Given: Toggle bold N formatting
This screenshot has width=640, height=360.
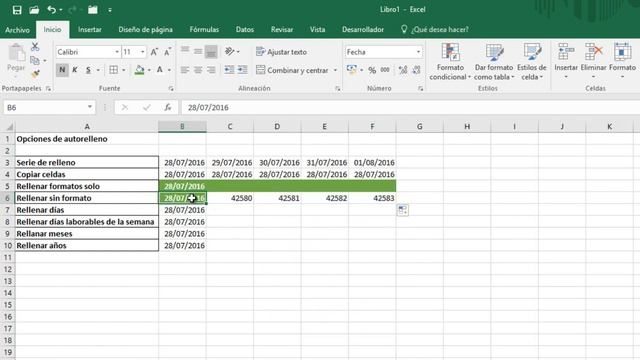Looking at the screenshot, I should coord(62,70).
